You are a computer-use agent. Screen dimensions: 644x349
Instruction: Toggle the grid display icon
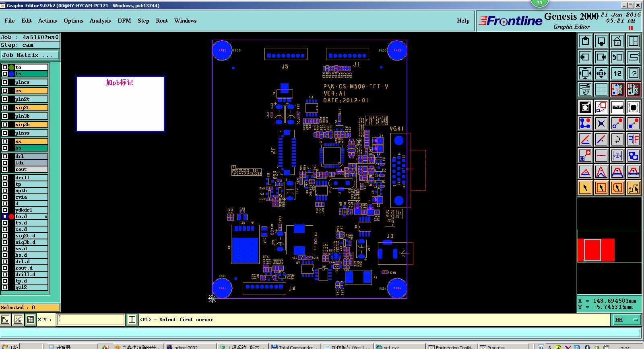coord(601,89)
